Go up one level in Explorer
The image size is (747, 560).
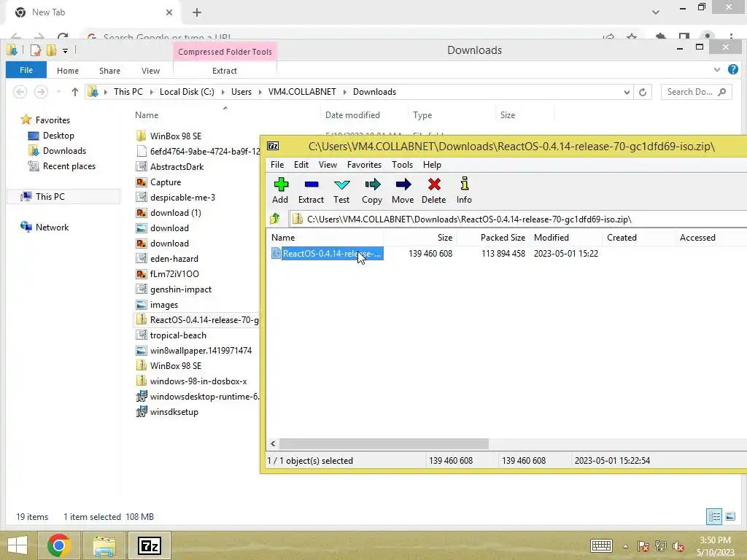coord(75,92)
